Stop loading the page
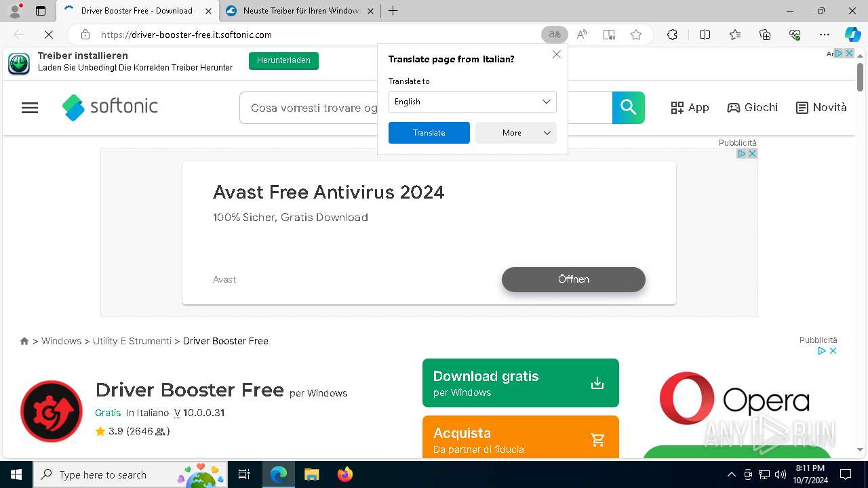Image resolution: width=868 pixels, height=488 pixels. click(x=49, y=35)
